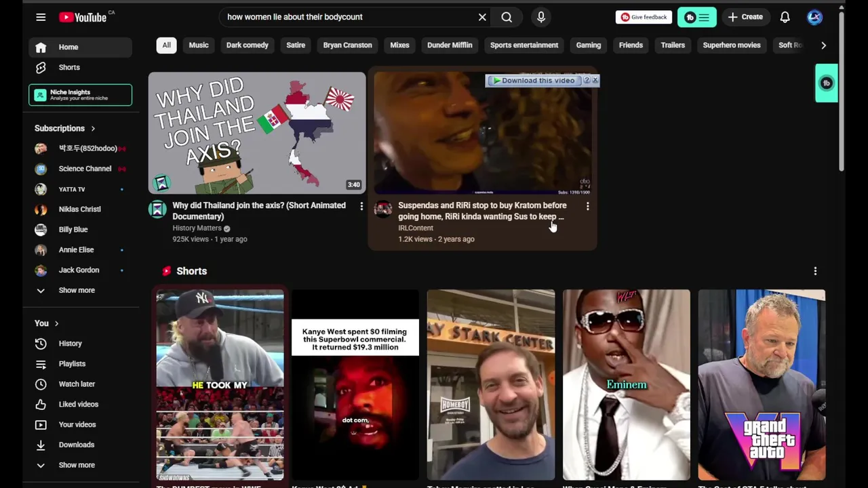Open History in sidebar
Viewport: 868px width, 488px height.
pos(80,344)
